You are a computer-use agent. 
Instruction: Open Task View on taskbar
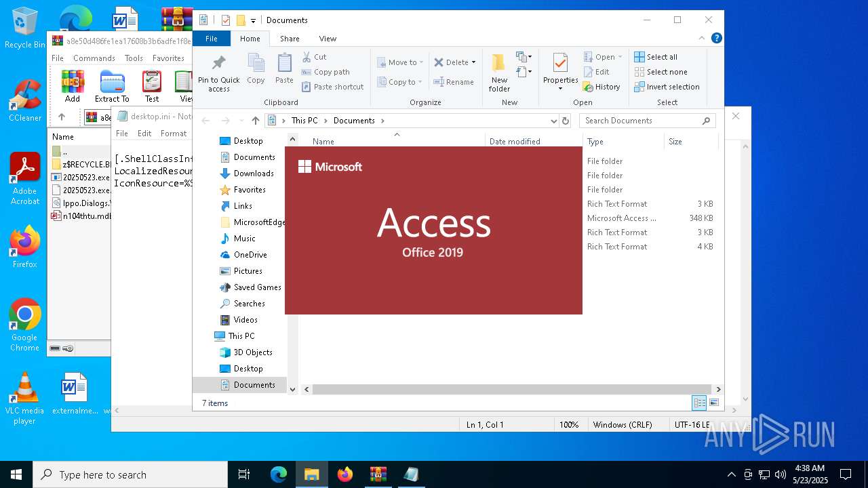[x=244, y=474]
